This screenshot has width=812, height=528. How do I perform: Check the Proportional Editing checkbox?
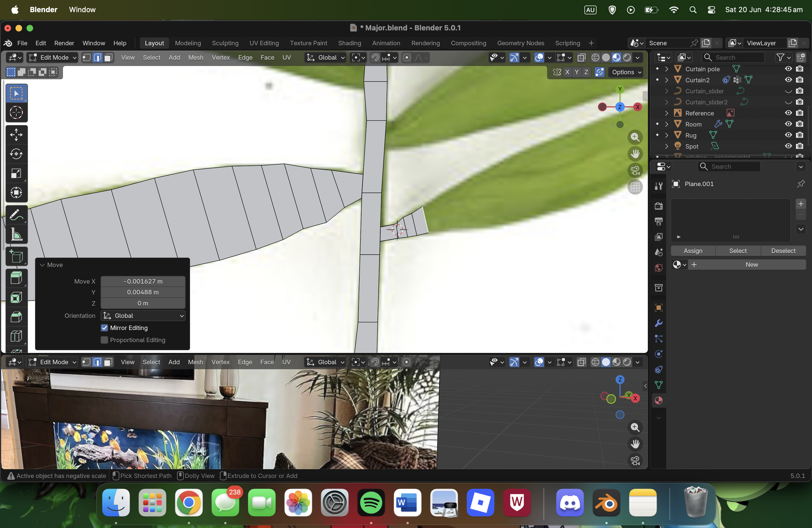(x=104, y=340)
